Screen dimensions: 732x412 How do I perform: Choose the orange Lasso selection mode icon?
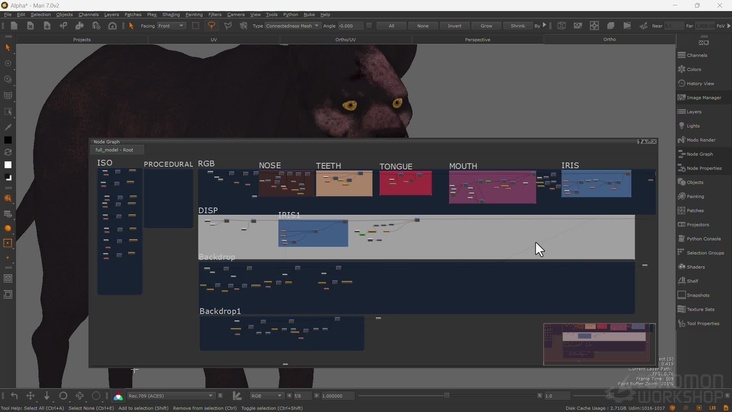coord(211,26)
